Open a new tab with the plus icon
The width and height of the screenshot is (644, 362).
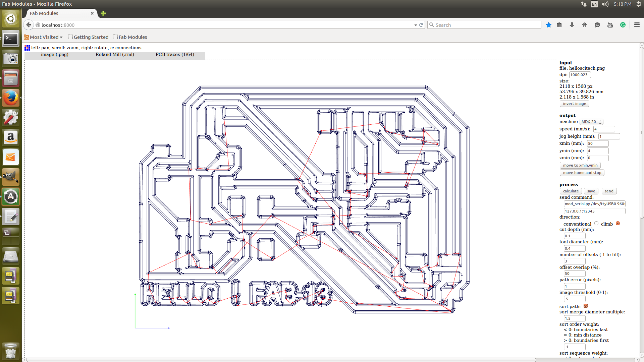coord(103,13)
